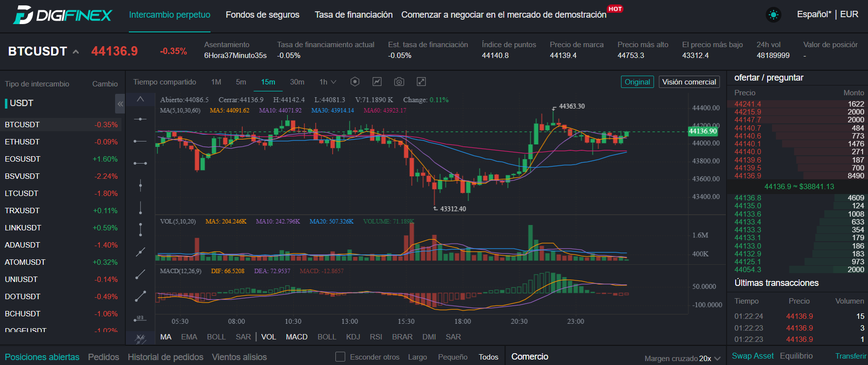Click the 44136.90 current price marker

[x=703, y=131]
